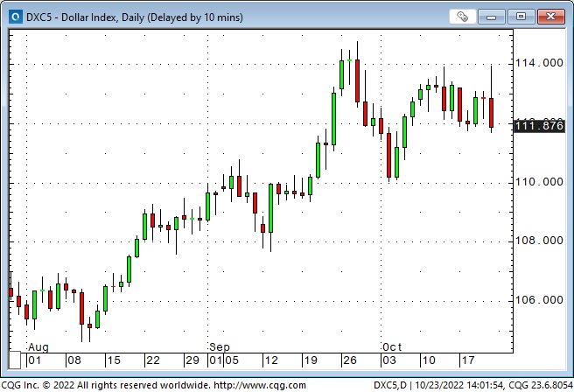Click the 10 date on time axis
The width and height of the screenshot is (574, 392).
[429, 360]
